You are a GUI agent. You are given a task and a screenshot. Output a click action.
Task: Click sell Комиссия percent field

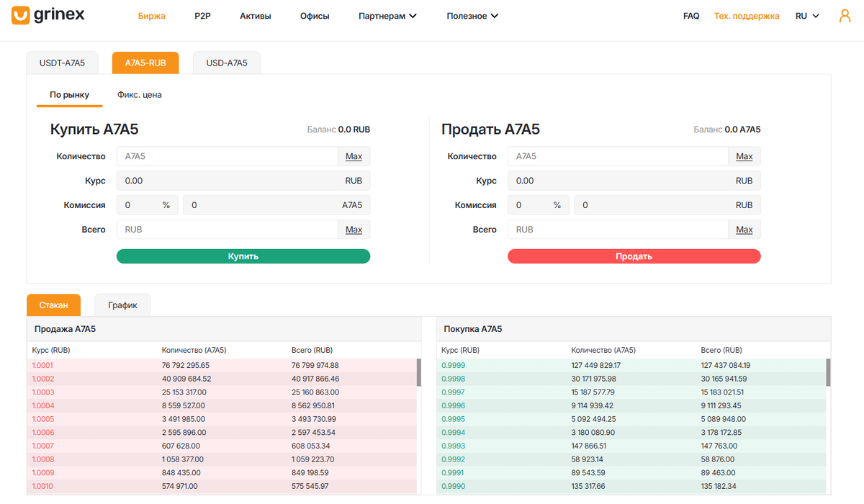[539, 205]
